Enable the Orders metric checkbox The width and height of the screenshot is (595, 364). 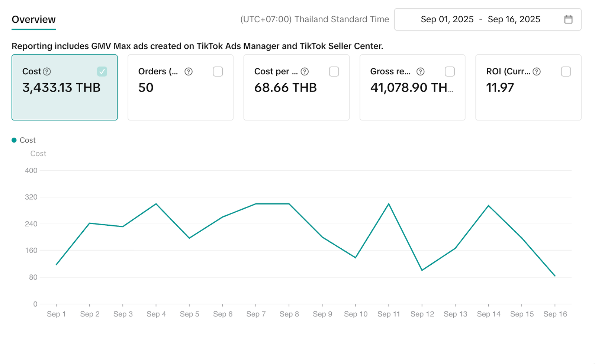[x=218, y=71]
